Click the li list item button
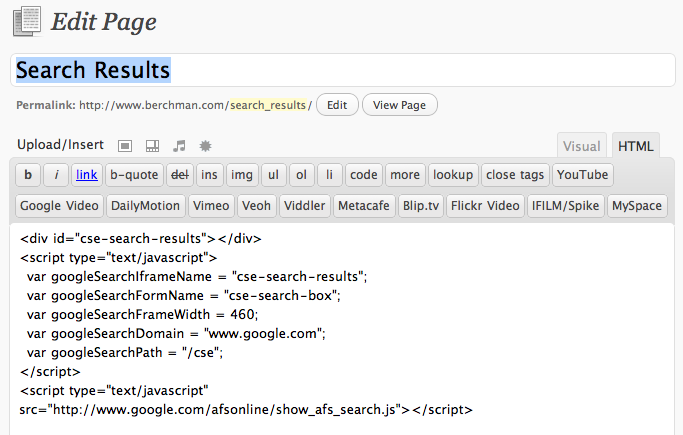 click(329, 175)
